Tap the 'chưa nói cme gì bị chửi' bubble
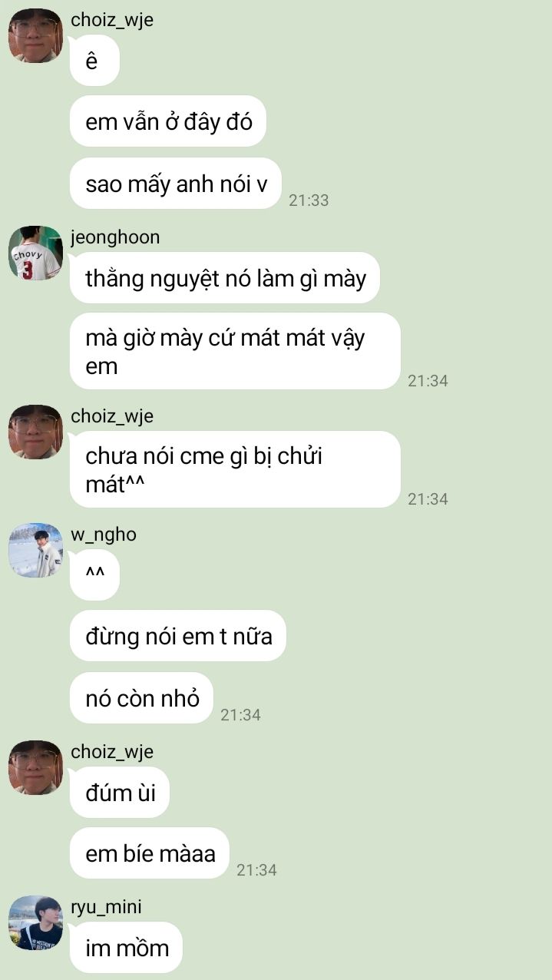552x980 pixels. click(235, 469)
